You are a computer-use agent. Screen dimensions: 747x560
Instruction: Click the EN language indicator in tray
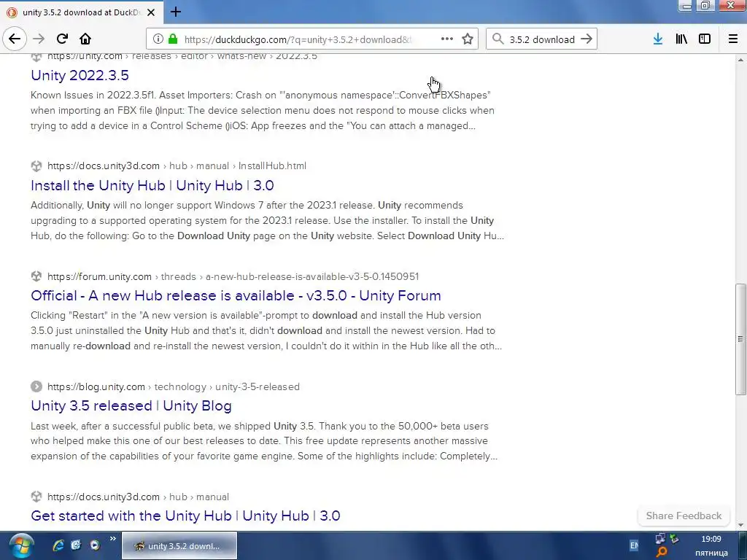tap(634, 545)
